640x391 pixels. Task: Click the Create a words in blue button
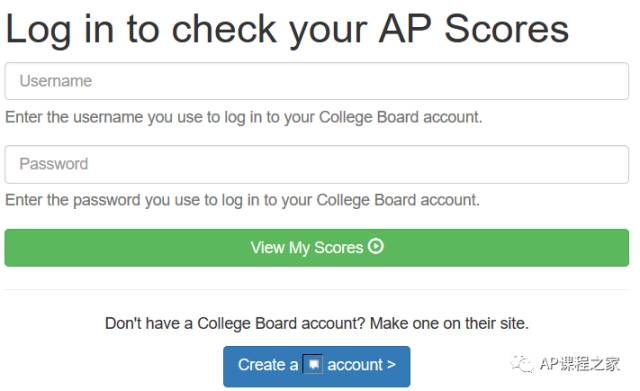tap(268, 364)
